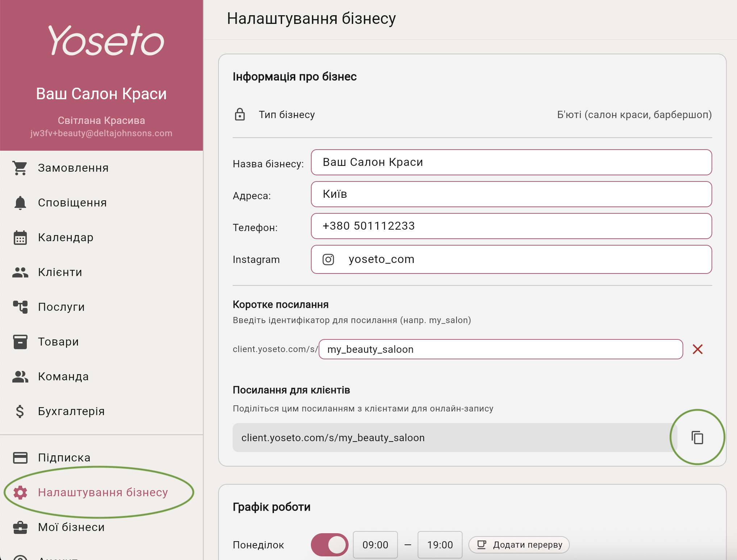Click the Instagram username field yoseto_com
The height and width of the screenshot is (560, 737).
pyautogui.click(x=511, y=259)
